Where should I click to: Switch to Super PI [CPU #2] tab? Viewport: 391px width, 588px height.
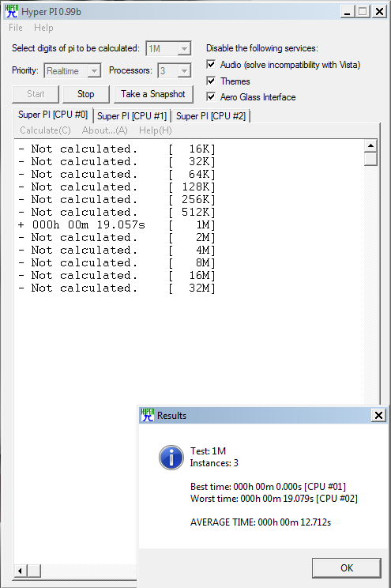(211, 116)
